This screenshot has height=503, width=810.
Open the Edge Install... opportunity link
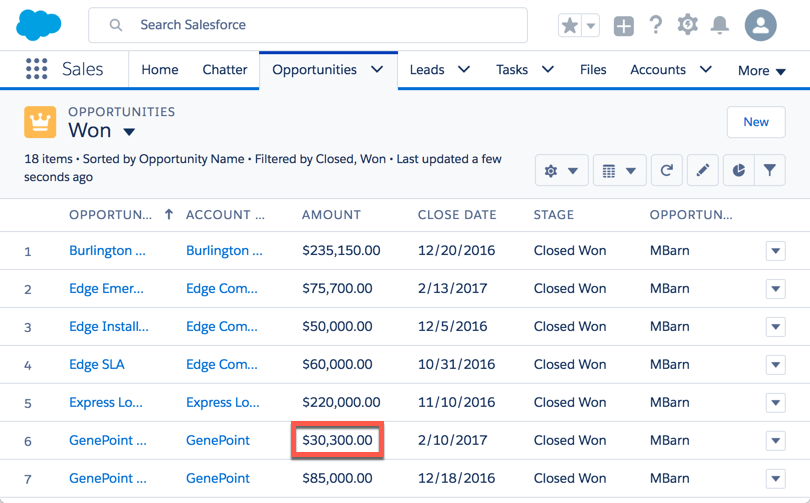[x=108, y=326]
